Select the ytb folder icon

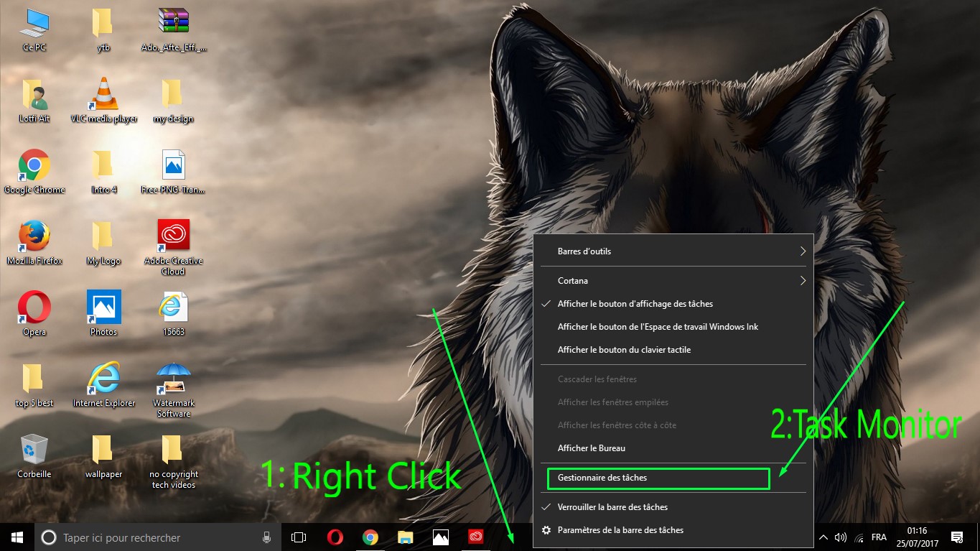pos(103,29)
